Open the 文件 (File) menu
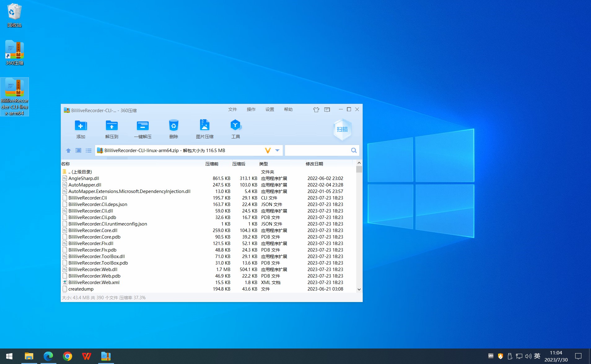591x364 pixels. [x=232, y=109]
